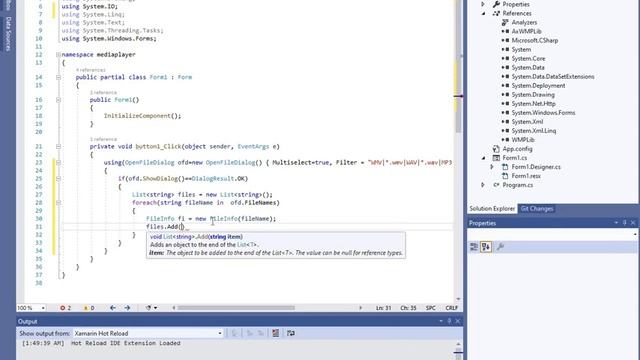Click the CRLF line ending indicator
This screenshot has height=360, width=640.
click(451, 308)
